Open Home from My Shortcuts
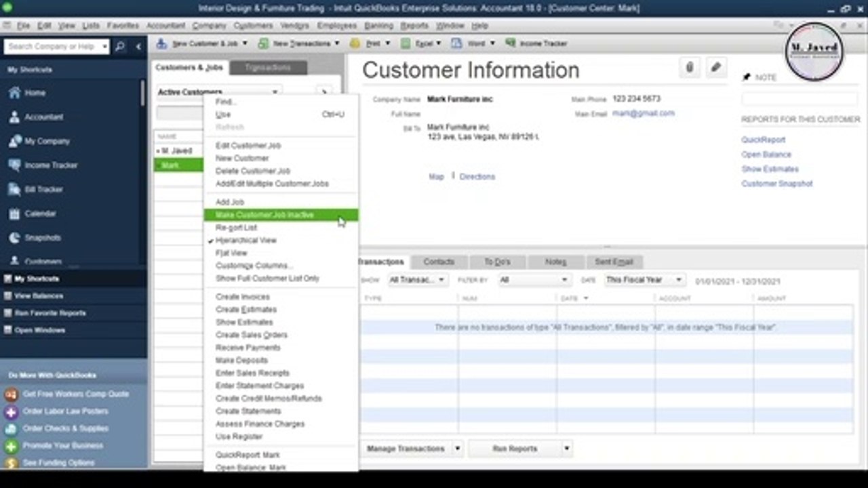This screenshot has height=488, width=868. tap(35, 93)
